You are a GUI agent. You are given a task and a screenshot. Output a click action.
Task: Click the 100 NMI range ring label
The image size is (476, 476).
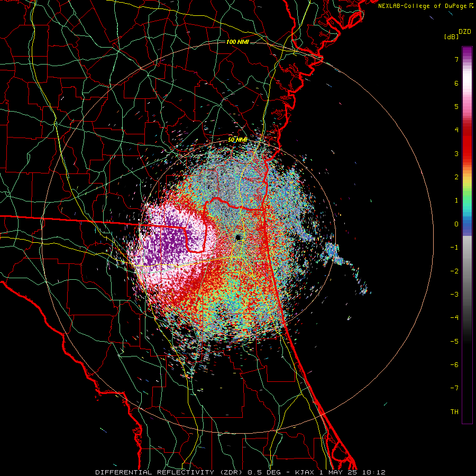click(x=237, y=42)
